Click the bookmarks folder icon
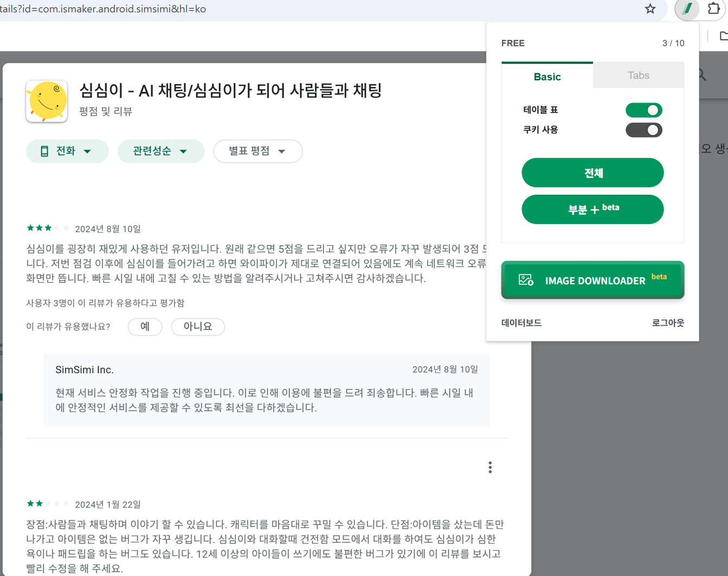The width and height of the screenshot is (728, 576). coord(723,36)
